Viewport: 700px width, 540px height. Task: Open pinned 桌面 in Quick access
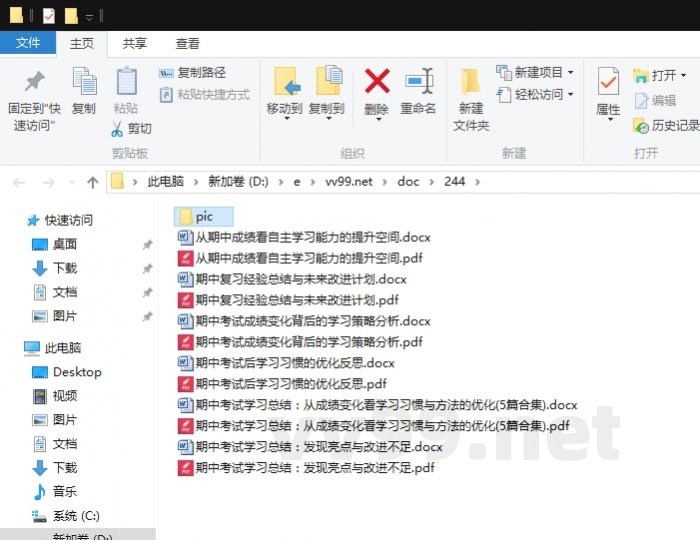coord(54,244)
